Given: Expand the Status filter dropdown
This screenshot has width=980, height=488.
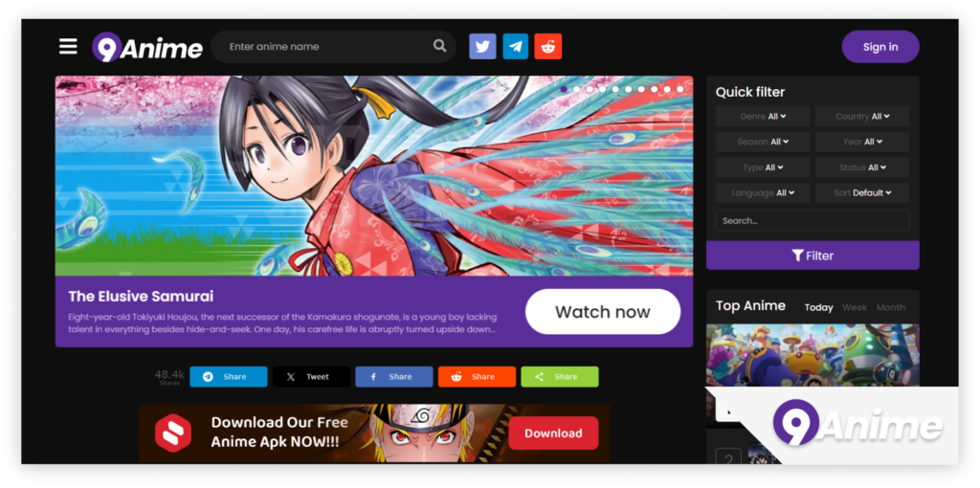Looking at the screenshot, I should 862,167.
